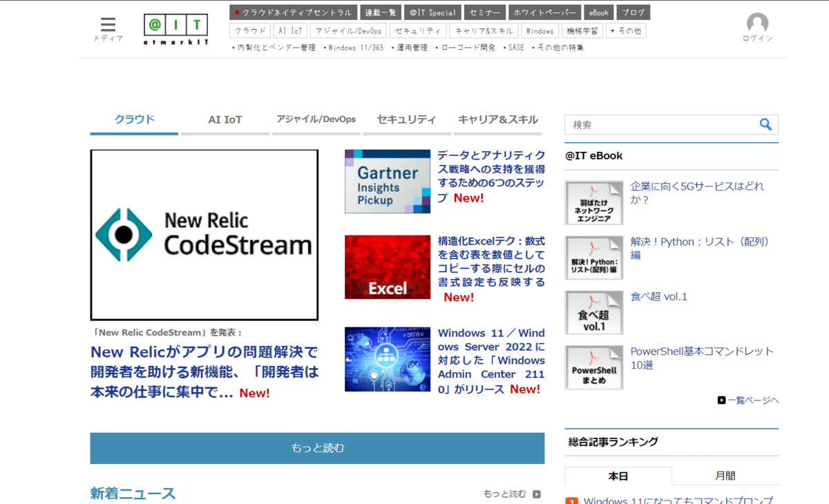The width and height of the screenshot is (829, 504).
Task: Open the ホワイトペーパー menu item
Action: [x=545, y=12]
